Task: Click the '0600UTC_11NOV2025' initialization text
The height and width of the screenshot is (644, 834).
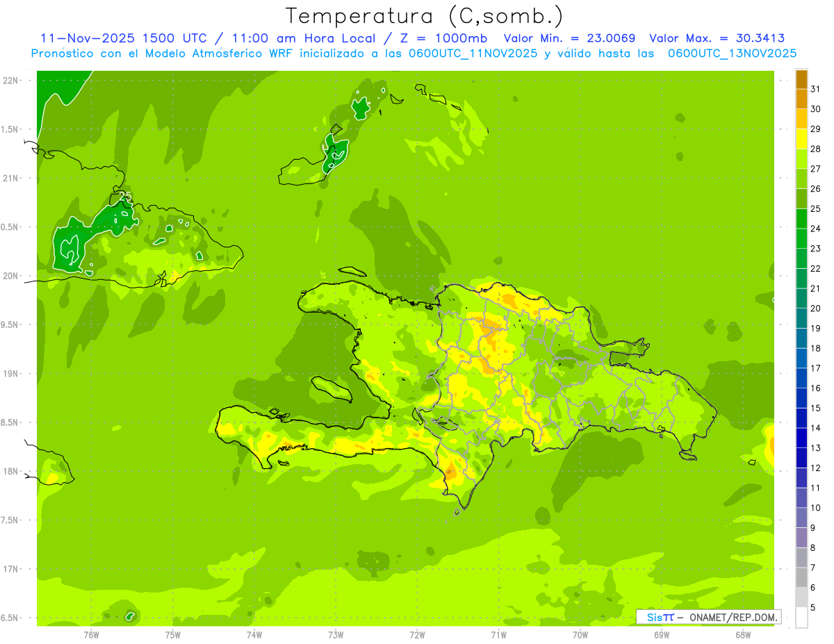Action: tap(473, 53)
